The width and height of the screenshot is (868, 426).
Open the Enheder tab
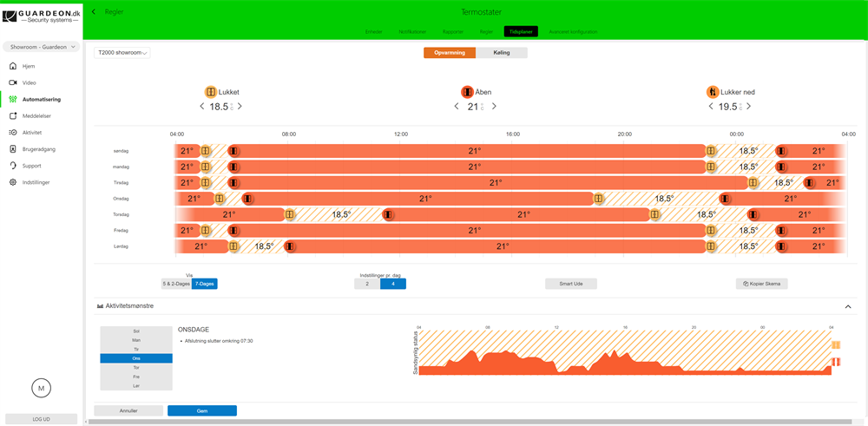click(x=373, y=31)
